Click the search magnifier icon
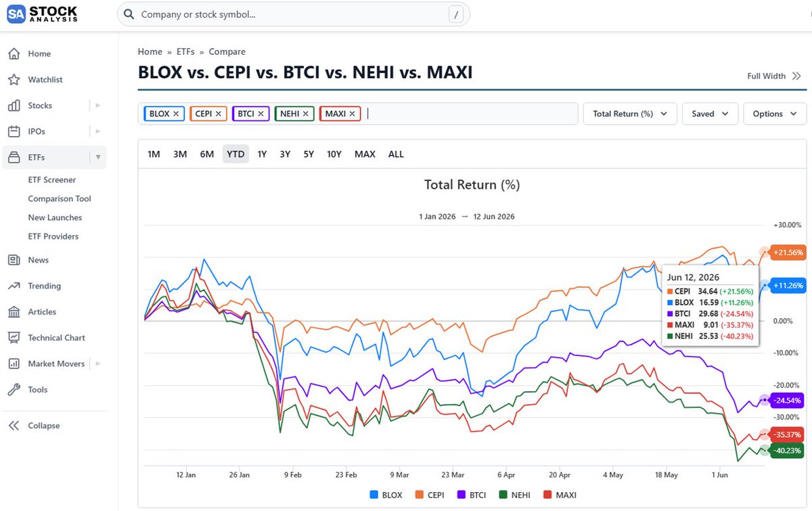Screen dimensions: 812x511 pyautogui.click(x=129, y=14)
